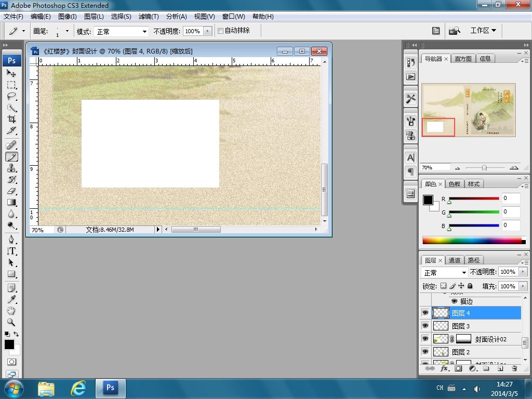
Task: Open the 图像(I) menu
Action: coord(68,16)
